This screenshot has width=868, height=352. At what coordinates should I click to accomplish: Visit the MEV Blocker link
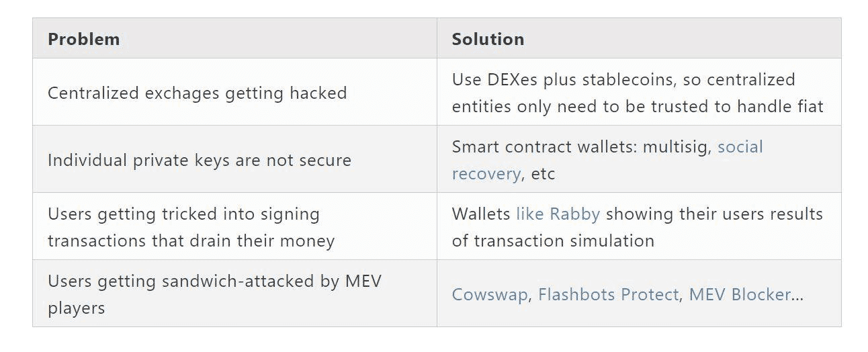tap(740, 294)
